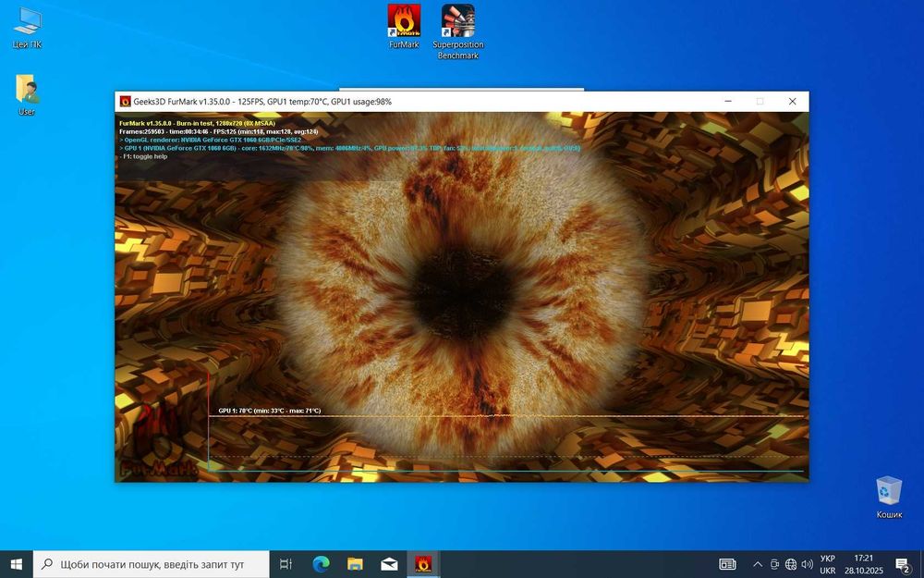Open the network globe tray icon
Screen dimensions: 924x578
point(791,564)
